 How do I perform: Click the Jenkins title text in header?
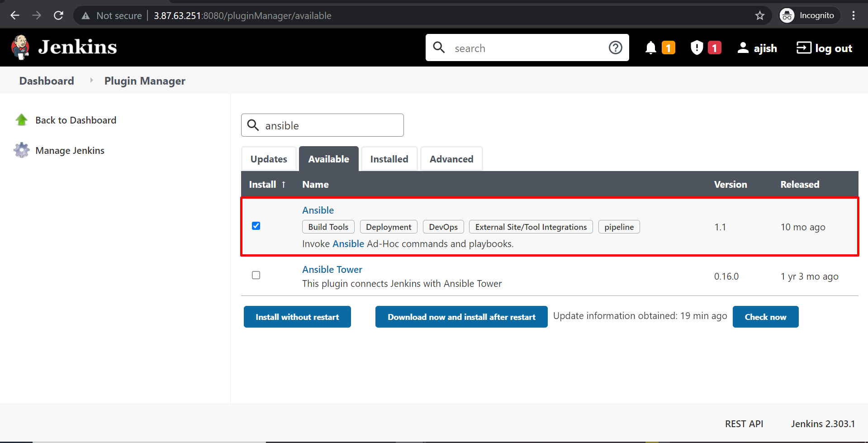coord(77,47)
